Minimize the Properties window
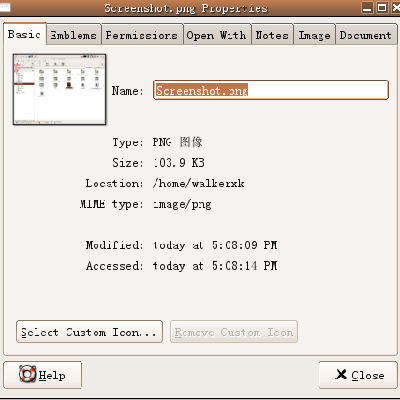Viewport: 400px width, 400px height. (x=367, y=7)
